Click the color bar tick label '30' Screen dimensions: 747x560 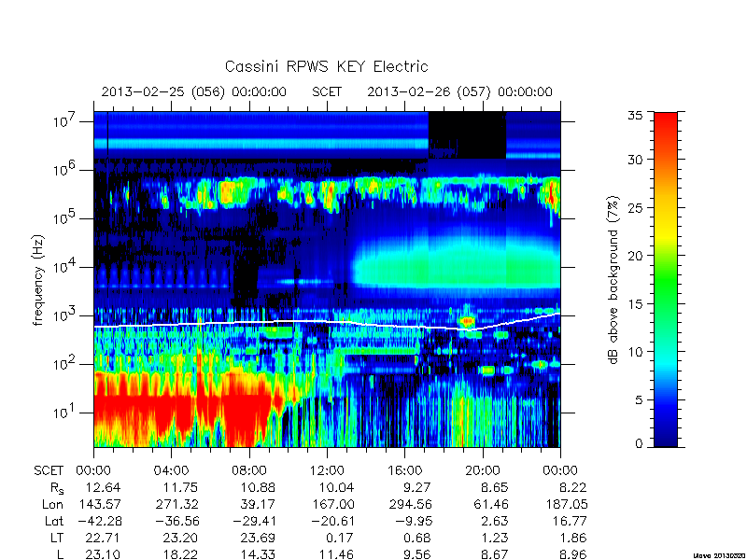coord(635,160)
